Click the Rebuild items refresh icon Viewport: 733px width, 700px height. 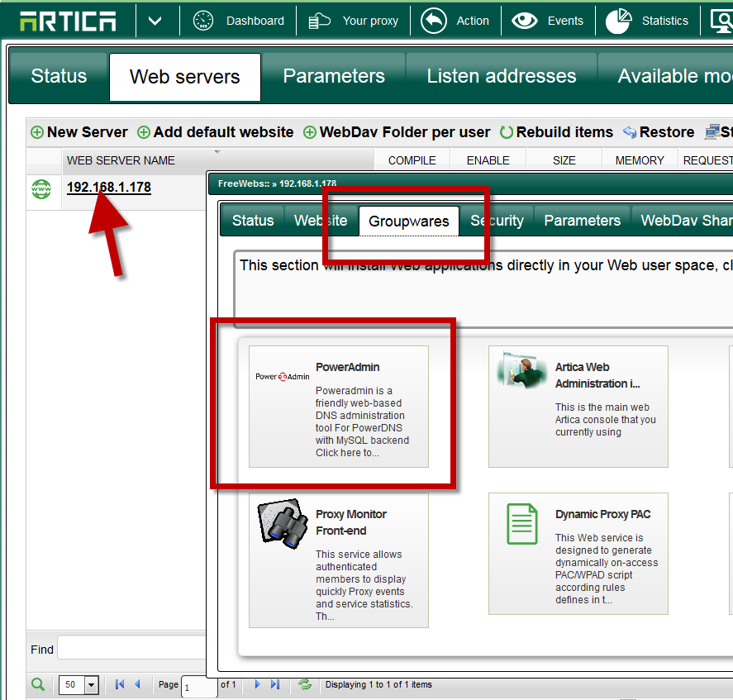507,132
